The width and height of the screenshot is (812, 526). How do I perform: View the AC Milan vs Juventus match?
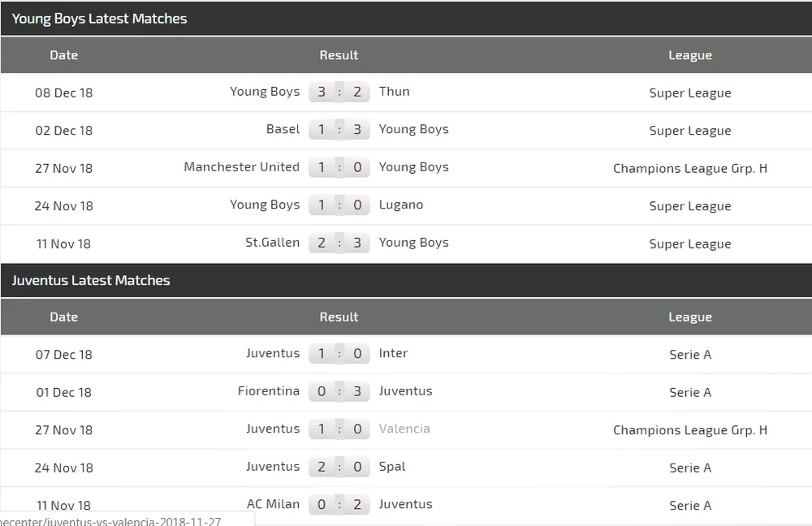339,504
